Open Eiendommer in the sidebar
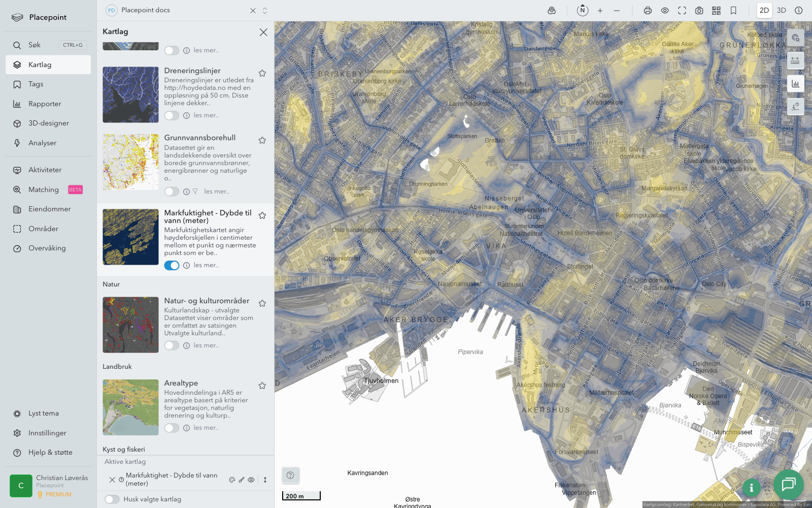The width and height of the screenshot is (812, 508). (49, 209)
